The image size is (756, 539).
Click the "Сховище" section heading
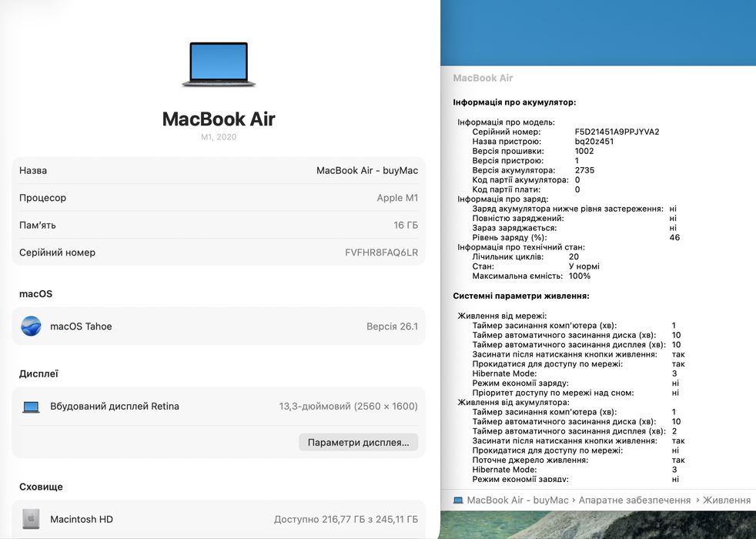41,487
